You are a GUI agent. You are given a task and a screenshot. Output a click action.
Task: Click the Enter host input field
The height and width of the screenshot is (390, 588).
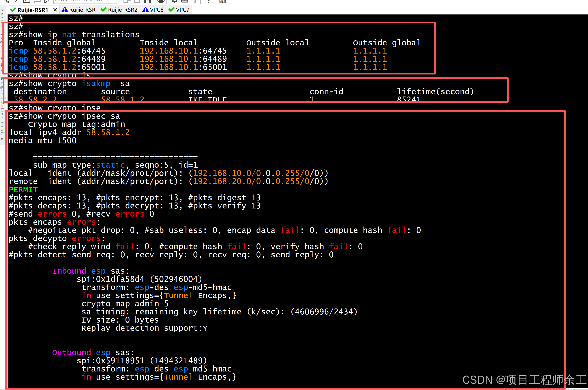[x=85, y=1]
